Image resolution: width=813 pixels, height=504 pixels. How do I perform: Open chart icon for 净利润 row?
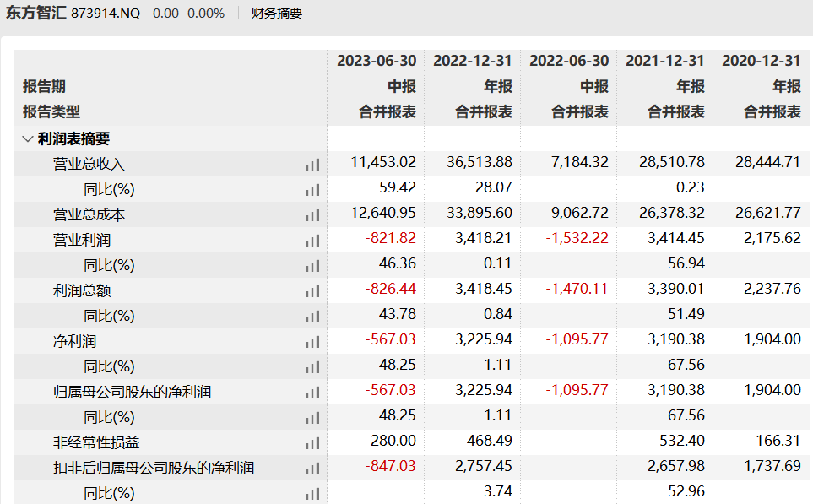click(x=312, y=342)
